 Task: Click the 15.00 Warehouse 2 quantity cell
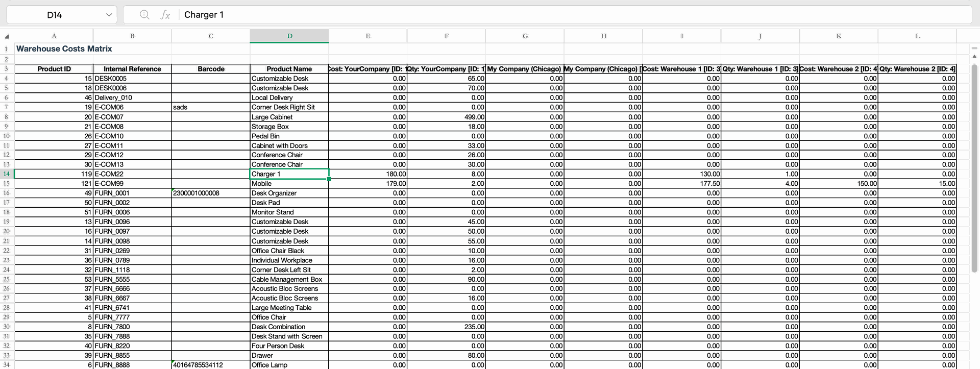tap(917, 184)
